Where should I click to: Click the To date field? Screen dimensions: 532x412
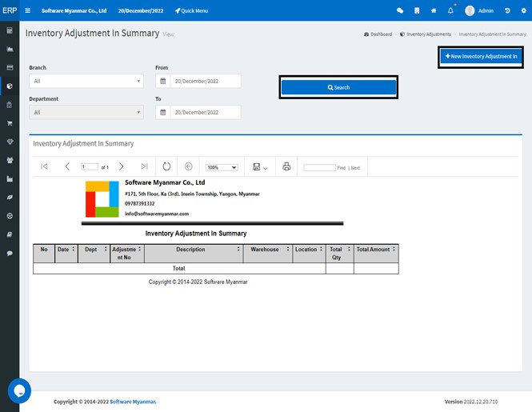pos(206,112)
